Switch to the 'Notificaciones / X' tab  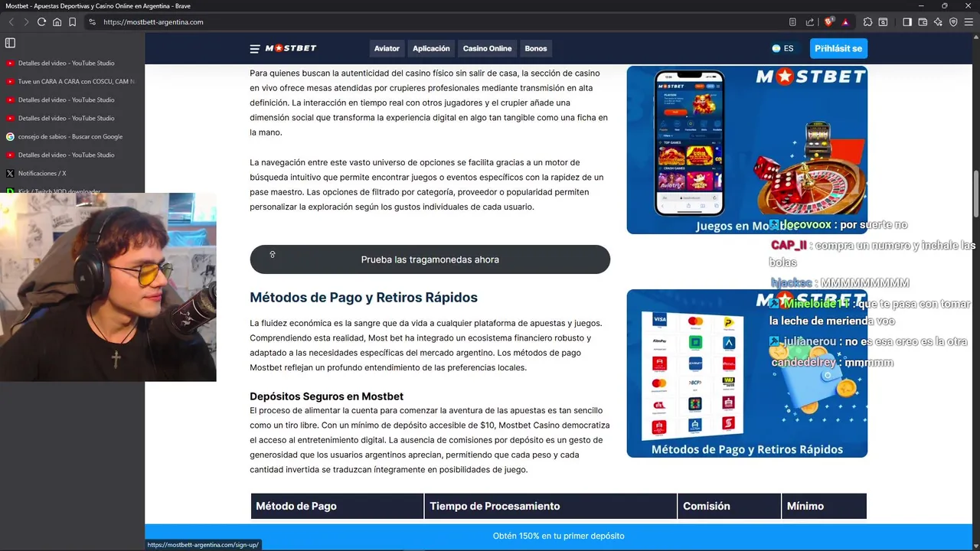pos(72,173)
